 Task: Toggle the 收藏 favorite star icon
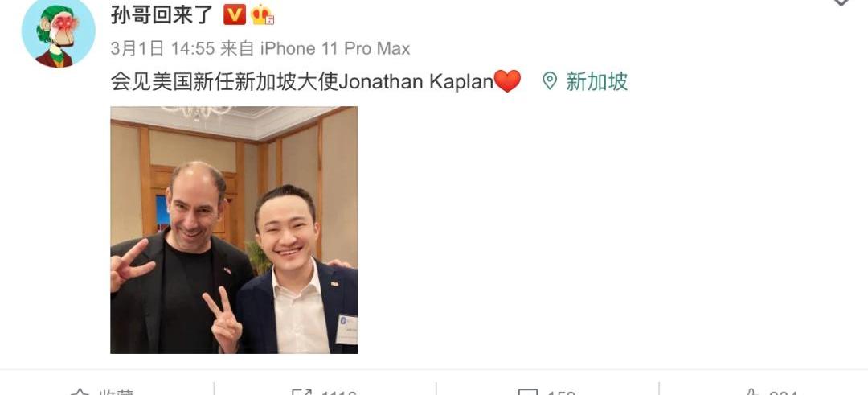coord(80,393)
